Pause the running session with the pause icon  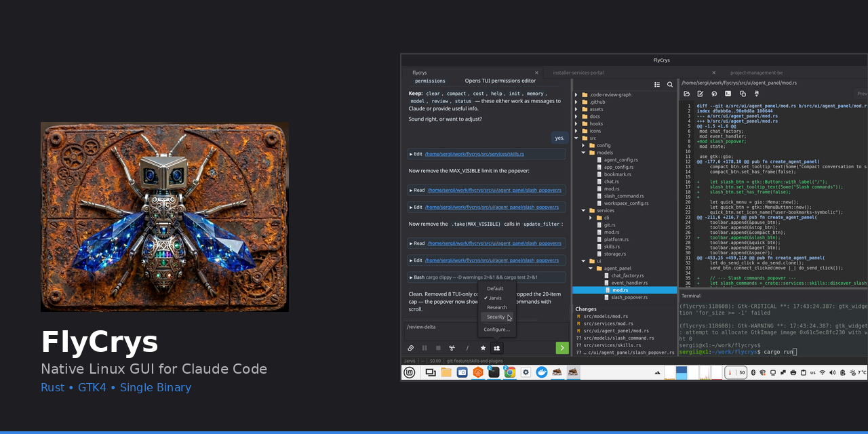pos(425,348)
